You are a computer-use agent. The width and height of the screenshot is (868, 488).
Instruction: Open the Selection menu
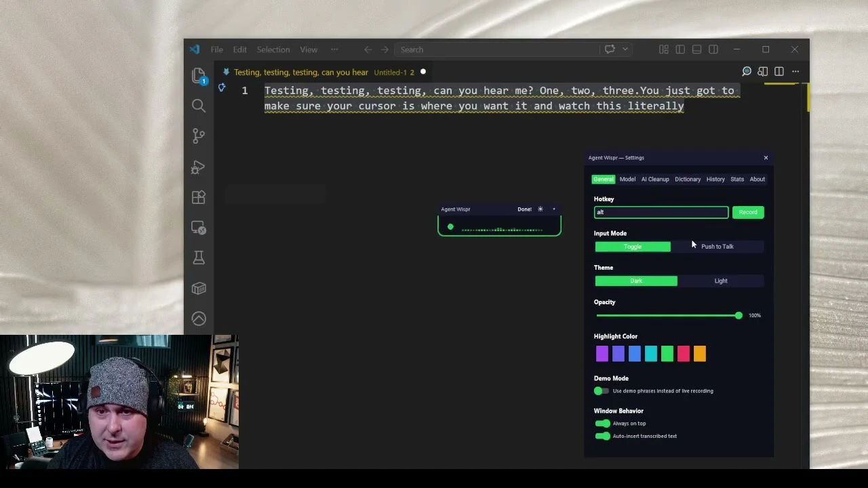pos(273,49)
